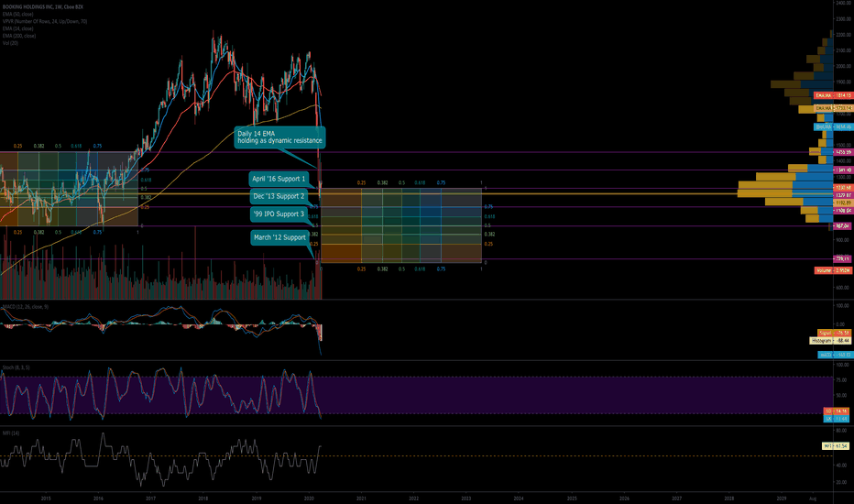Click the orange EMA:MA price label near 1700
The height and width of the screenshot is (504, 854).
833,108
